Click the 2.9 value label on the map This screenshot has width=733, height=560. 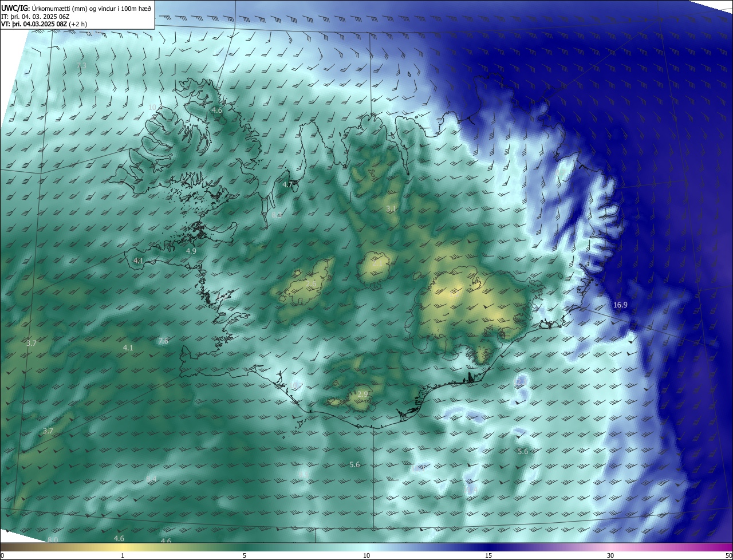tap(362, 395)
